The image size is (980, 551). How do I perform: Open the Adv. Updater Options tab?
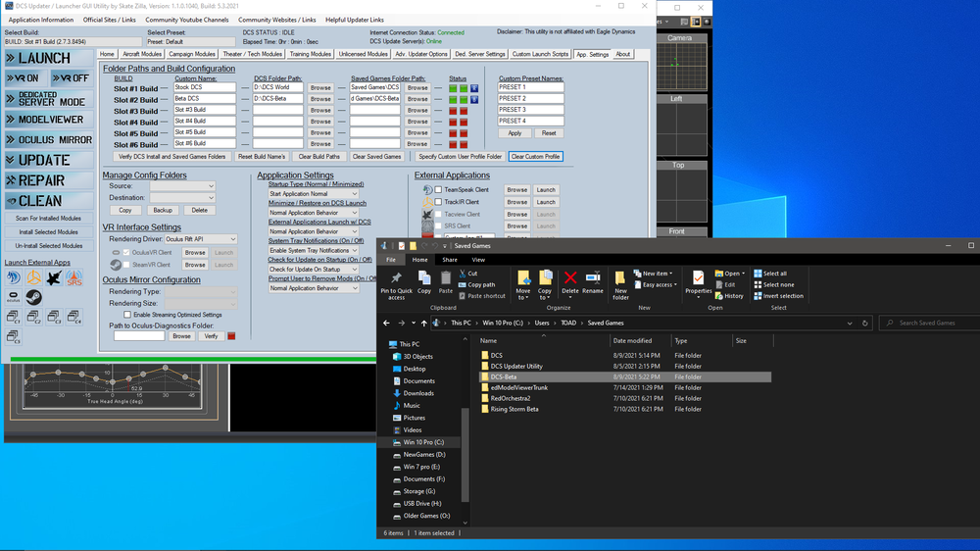click(x=421, y=54)
